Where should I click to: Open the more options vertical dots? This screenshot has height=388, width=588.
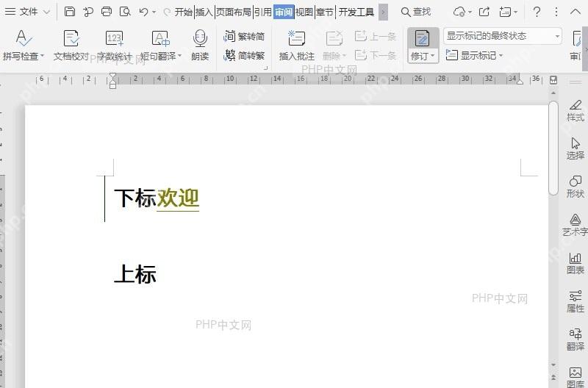(556, 12)
